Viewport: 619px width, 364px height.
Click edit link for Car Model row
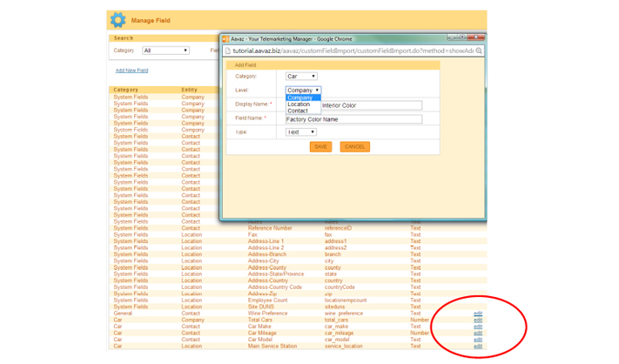pyautogui.click(x=478, y=340)
